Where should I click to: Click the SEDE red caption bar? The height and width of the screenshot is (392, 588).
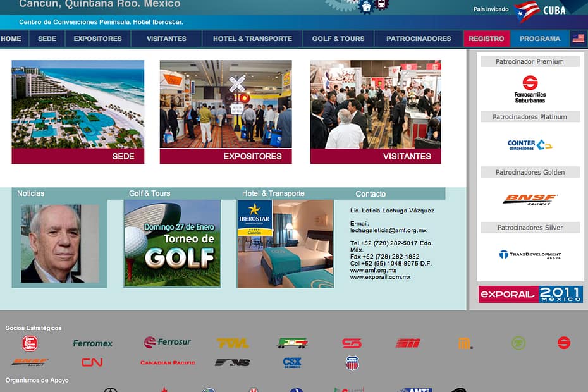click(78, 156)
